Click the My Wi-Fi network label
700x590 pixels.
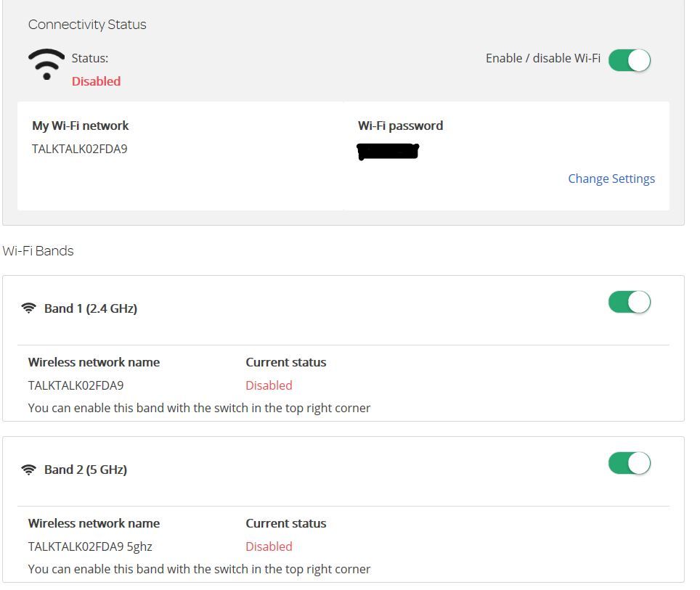click(x=78, y=126)
